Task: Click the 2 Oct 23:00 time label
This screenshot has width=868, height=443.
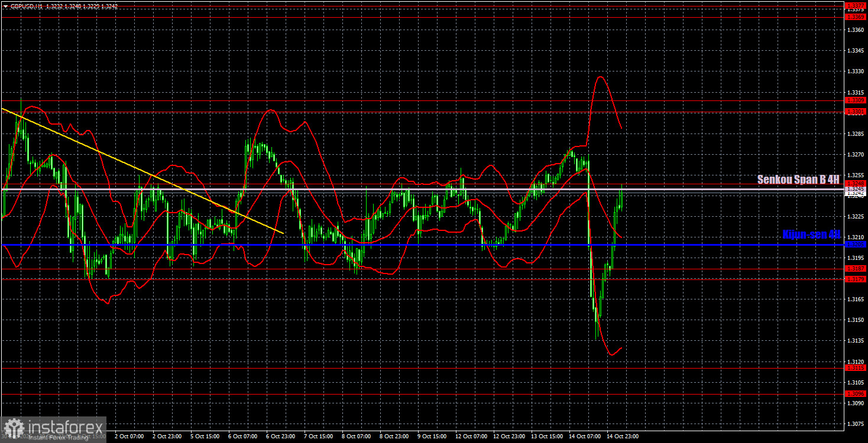Action: (167, 437)
